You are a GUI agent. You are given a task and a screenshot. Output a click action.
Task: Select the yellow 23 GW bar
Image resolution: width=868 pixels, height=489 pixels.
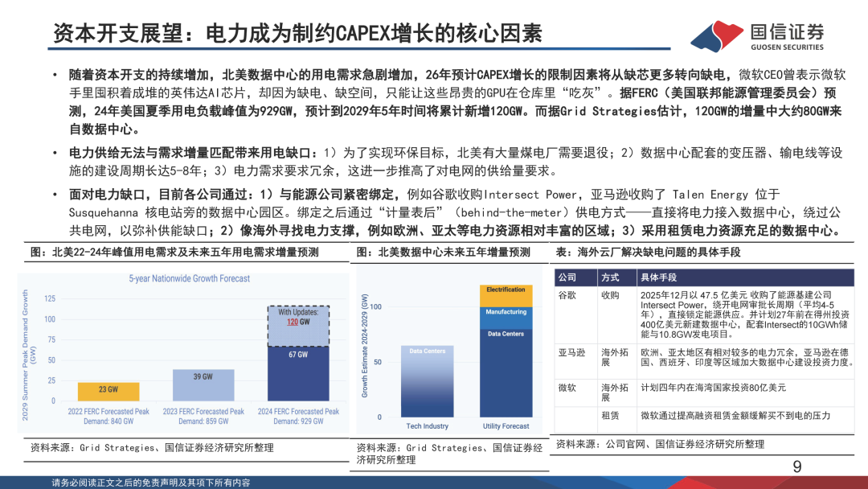click(x=108, y=392)
